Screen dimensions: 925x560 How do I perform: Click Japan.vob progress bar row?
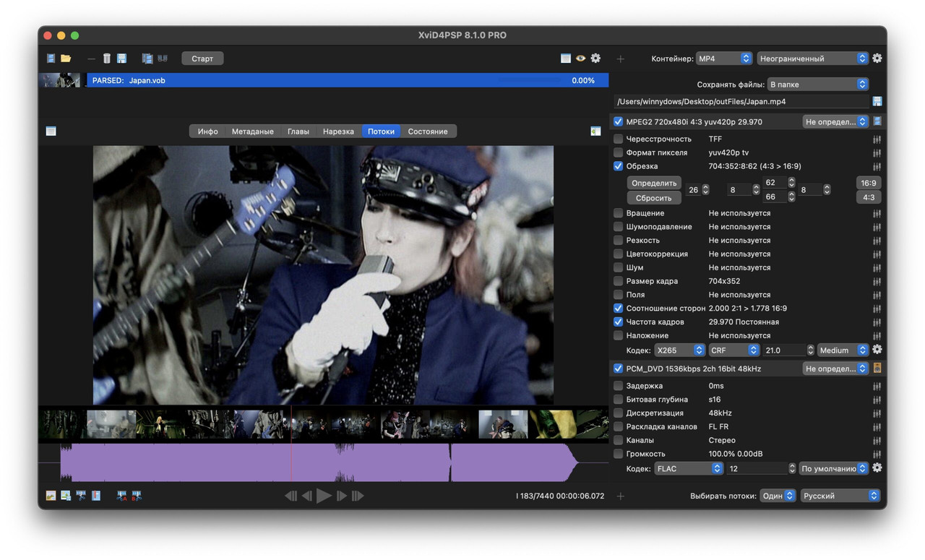(x=348, y=80)
